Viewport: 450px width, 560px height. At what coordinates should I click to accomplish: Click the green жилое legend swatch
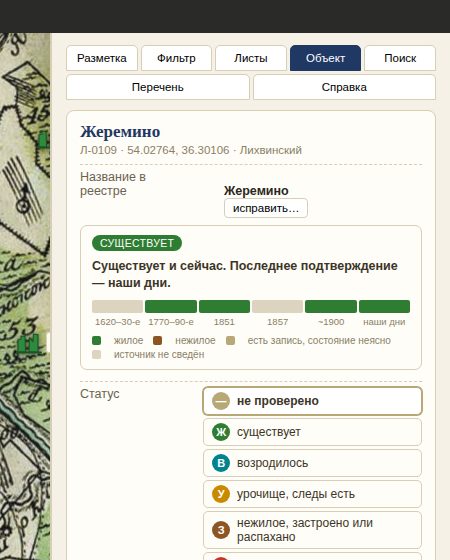(96, 341)
